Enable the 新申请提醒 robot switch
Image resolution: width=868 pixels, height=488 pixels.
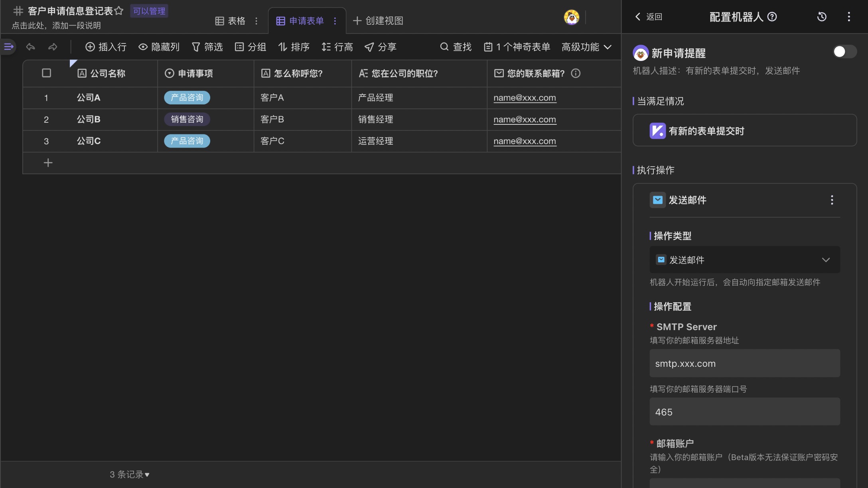click(844, 52)
